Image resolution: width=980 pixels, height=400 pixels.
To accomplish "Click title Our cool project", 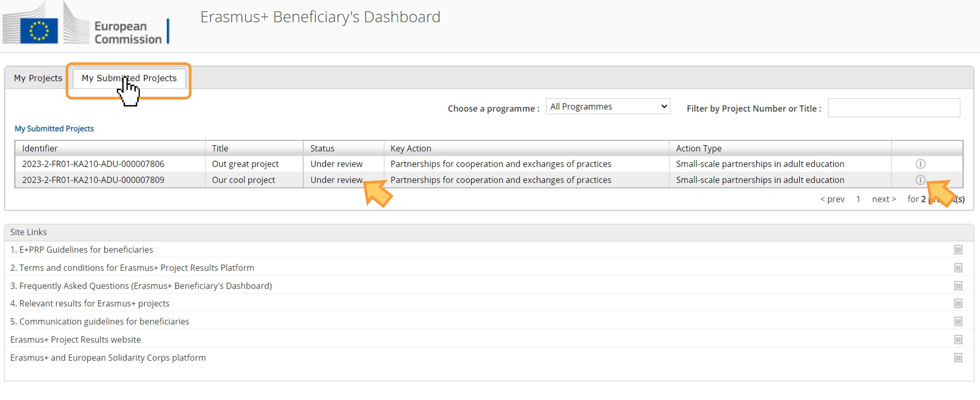I will [x=243, y=180].
